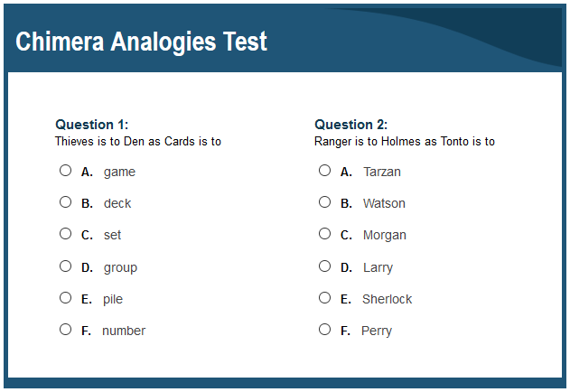This screenshot has width=570, height=392.
Task: Select answer A 'Tarzan' for Question 2
Action: 324,170
